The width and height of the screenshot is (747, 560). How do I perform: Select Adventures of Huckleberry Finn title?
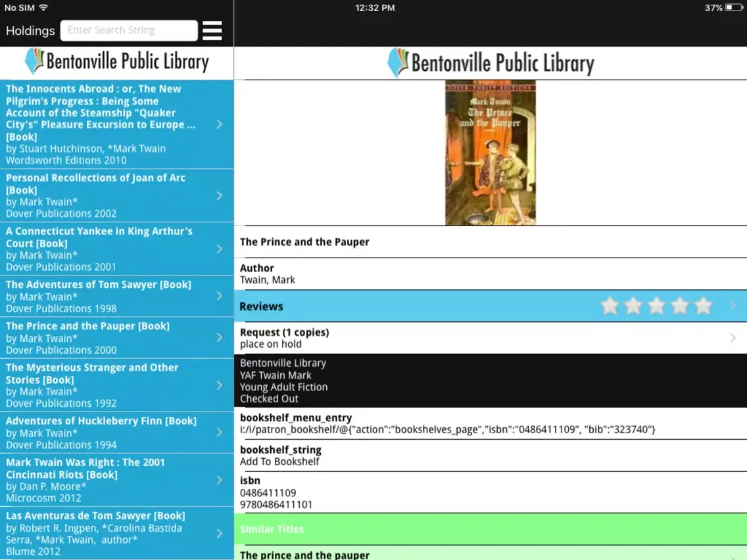pyautogui.click(x=101, y=421)
